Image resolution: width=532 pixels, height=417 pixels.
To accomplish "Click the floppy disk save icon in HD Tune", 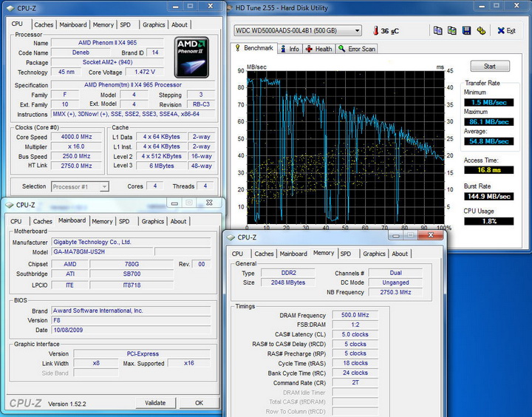I will [x=467, y=30].
